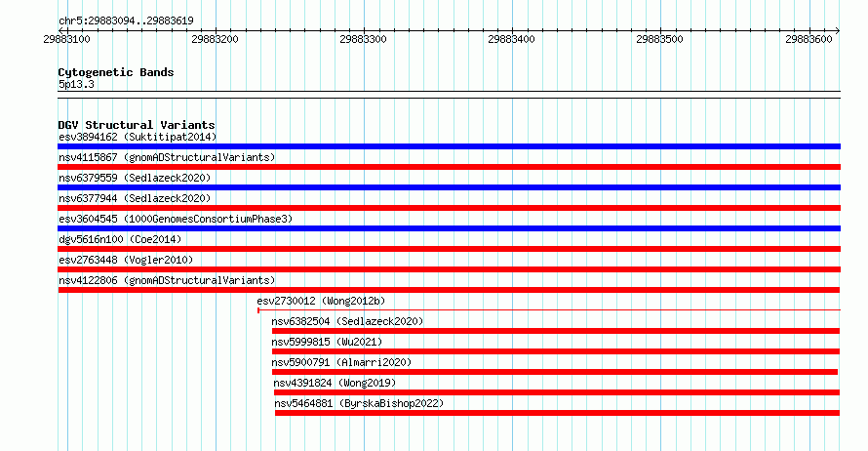
Task: Open nsv5900791 (Almarri2020) variant label
Action: click(x=341, y=362)
